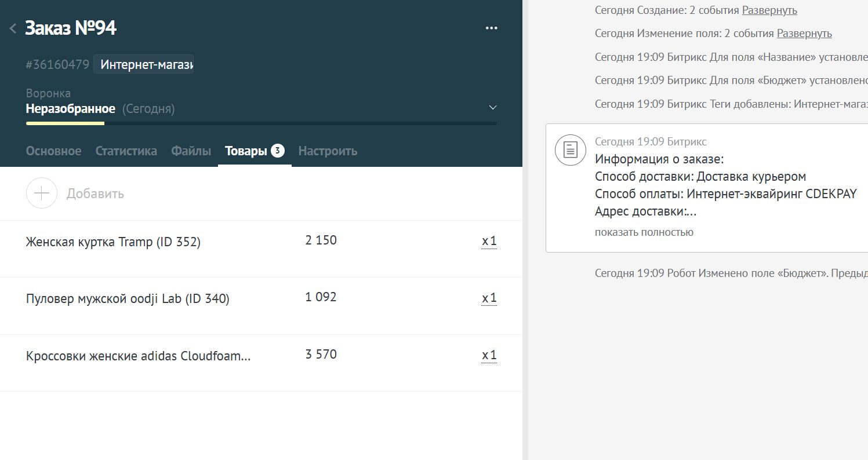The image size is (868, 460).
Task: Expand the Неразобранное funnel stage dropdown
Action: pyautogui.click(x=492, y=107)
